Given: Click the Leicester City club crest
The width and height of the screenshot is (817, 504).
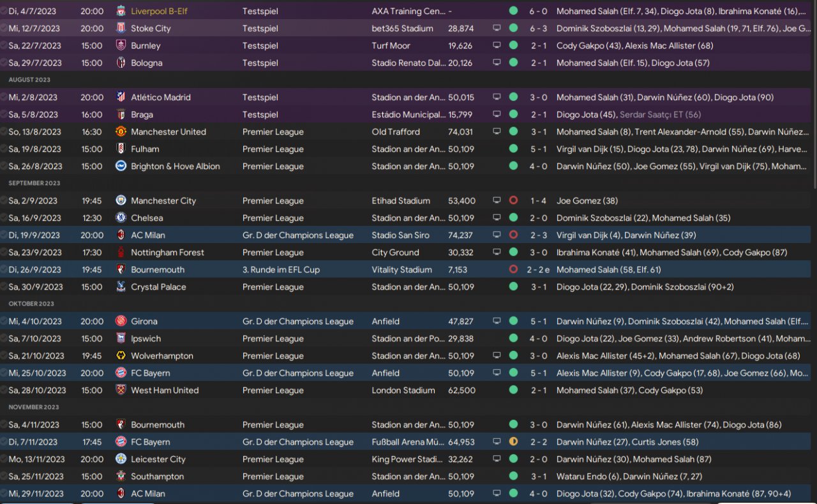Looking at the screenshot, I should 121,459.
